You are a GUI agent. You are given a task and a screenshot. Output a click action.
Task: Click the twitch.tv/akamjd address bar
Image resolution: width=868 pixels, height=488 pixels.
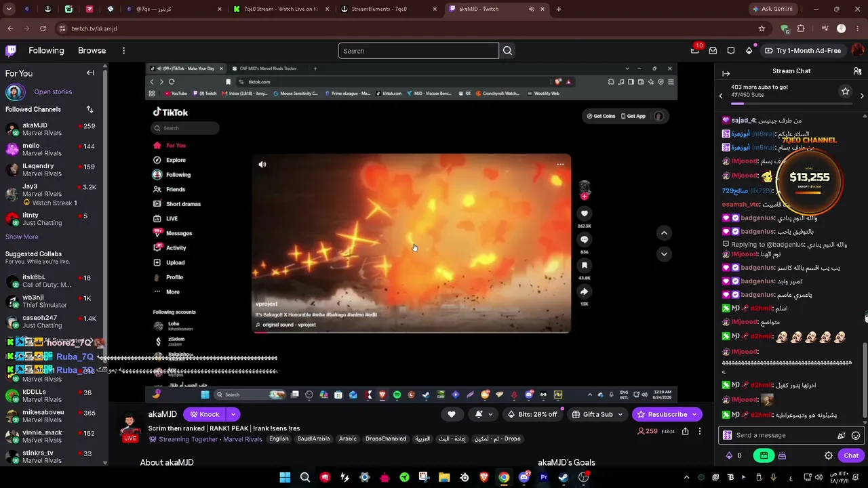coord(407,28)
